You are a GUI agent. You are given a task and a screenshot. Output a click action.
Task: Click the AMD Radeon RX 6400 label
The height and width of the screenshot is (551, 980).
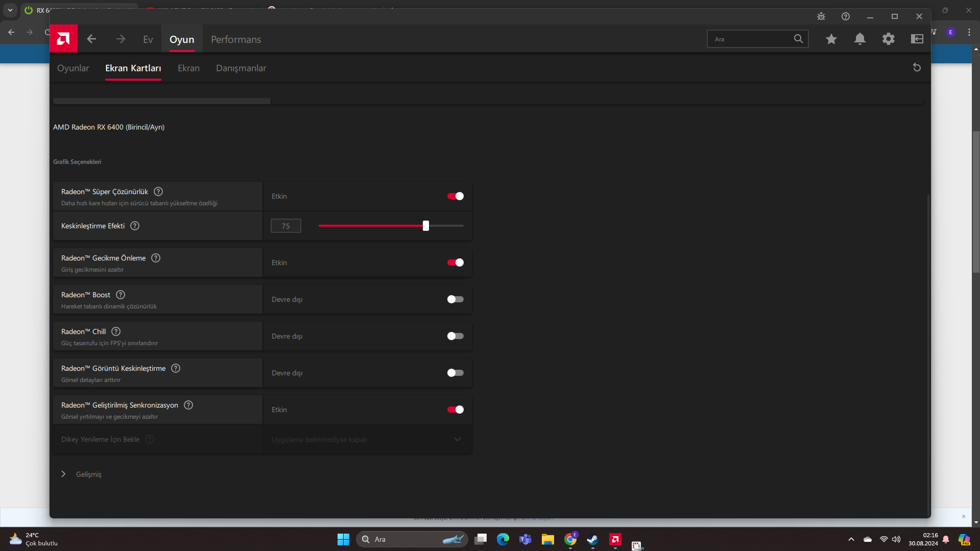[x=109, y=127]
